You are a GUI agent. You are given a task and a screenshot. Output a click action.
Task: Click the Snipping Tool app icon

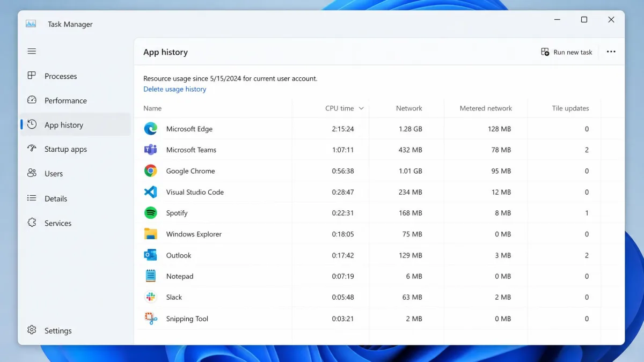tap(151, 319)
